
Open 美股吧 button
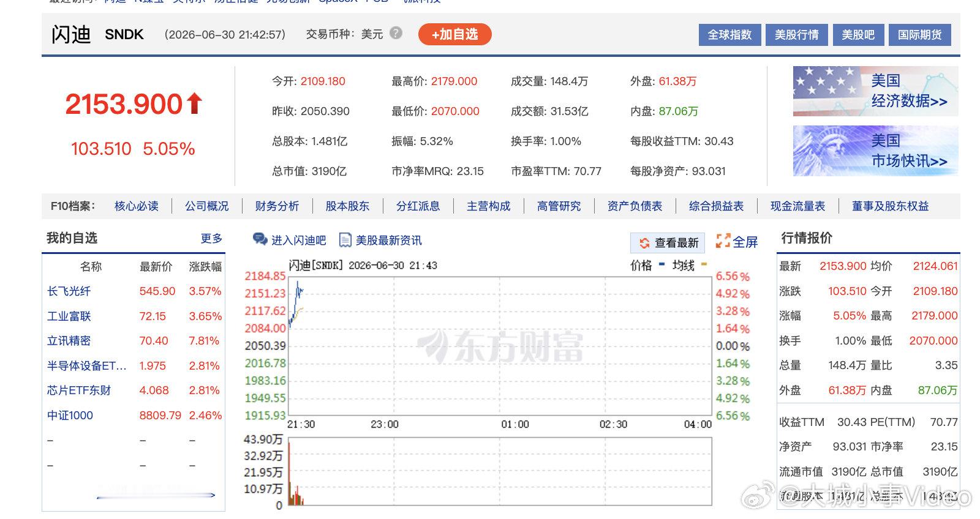point(858,35)
